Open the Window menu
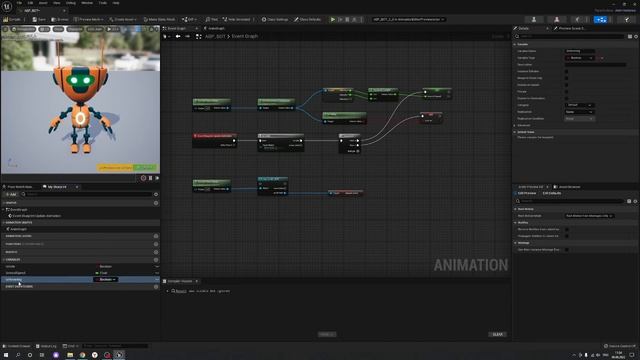 [x=87, y=3]
